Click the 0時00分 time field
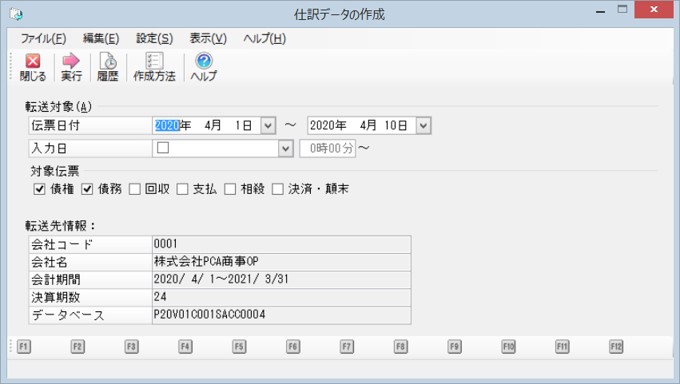680x384 pixels. click(x=328, y=148)
